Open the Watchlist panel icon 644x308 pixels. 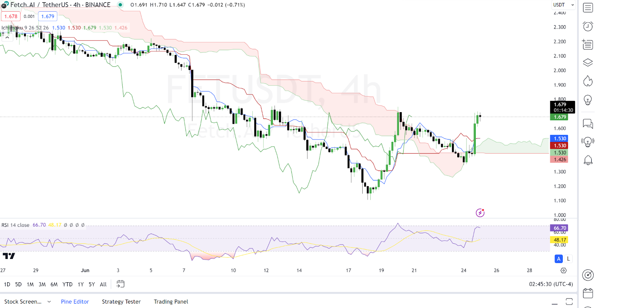588,8
